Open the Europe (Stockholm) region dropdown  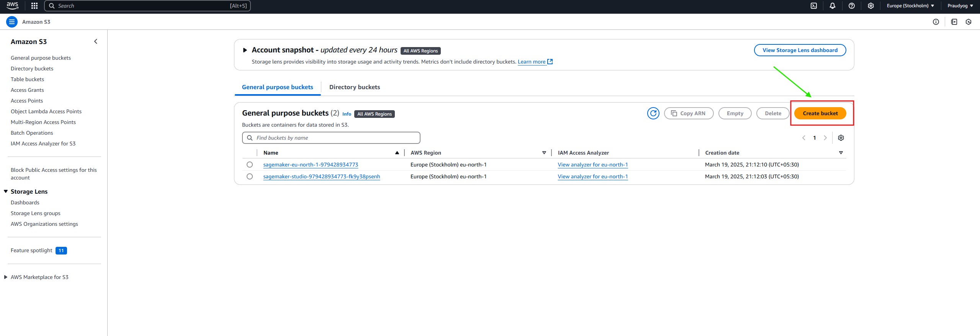point(910,6)
